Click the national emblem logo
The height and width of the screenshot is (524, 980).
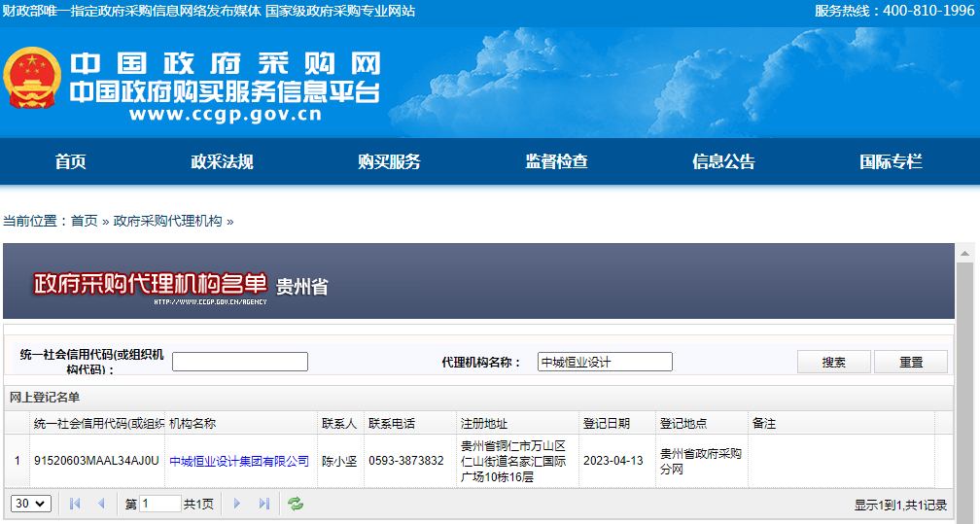[x=32, y=79]
